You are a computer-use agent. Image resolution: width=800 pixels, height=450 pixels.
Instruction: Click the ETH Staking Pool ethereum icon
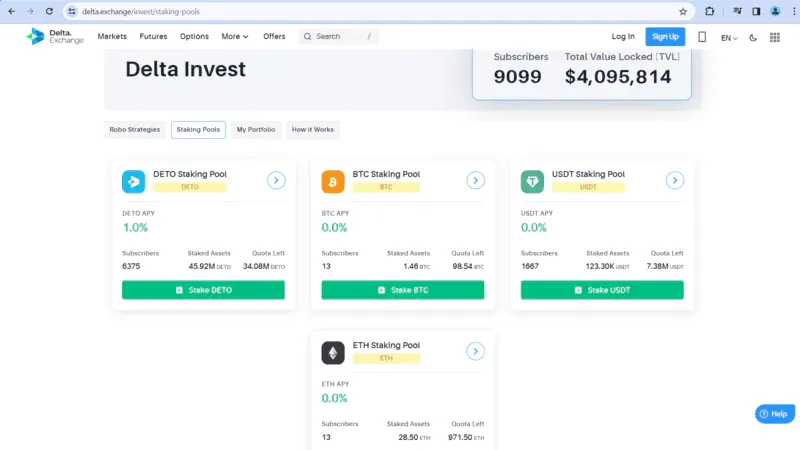pos(333,353)
